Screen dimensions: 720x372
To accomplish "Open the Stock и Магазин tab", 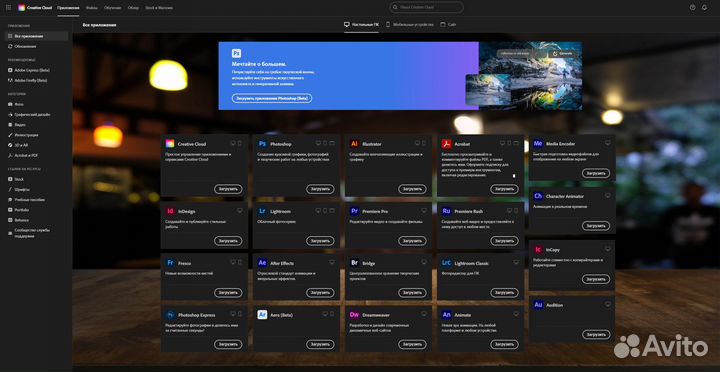I will 159,8.
